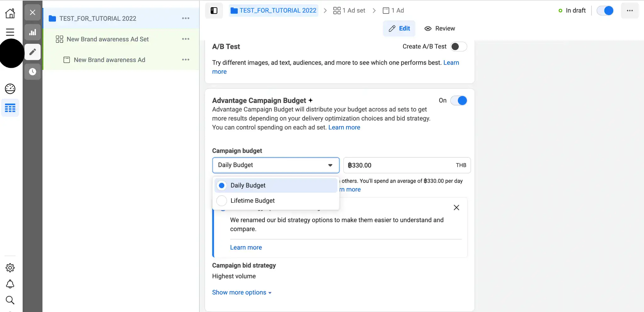644x312 pixels.
Task: Collapse the side panel with sidebar toggle icon
Action: [x=214, y=10]
